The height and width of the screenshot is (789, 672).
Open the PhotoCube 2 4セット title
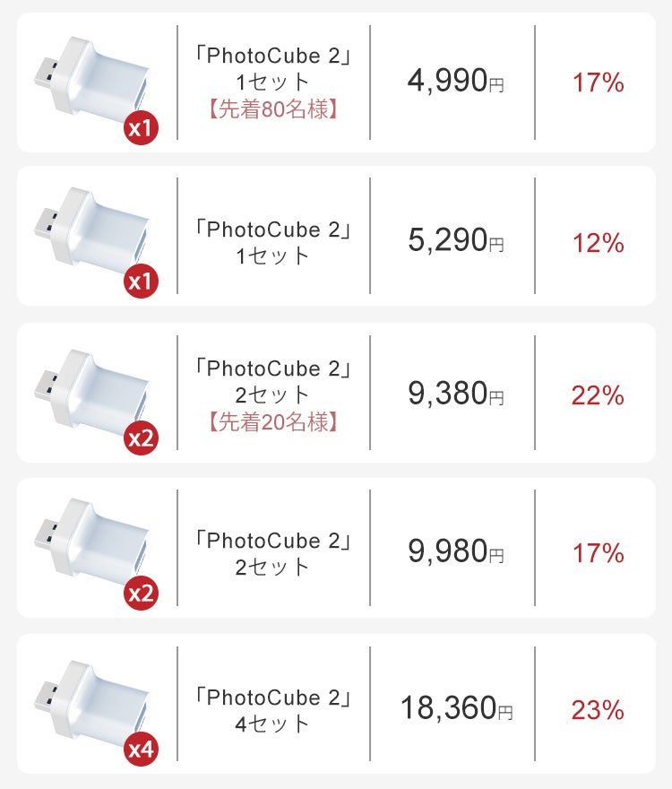tap(271, 710)
